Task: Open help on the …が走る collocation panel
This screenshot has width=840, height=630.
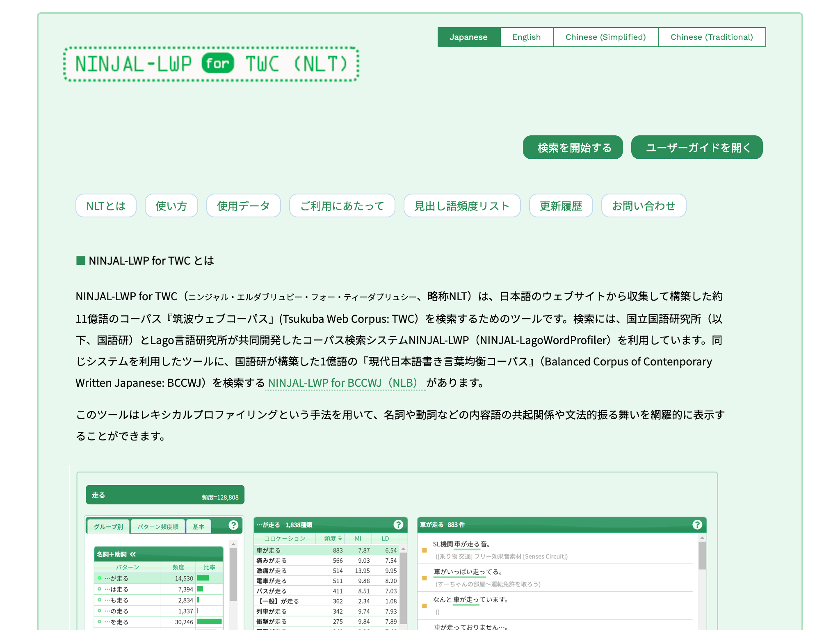Action: [x=398, y=525]
